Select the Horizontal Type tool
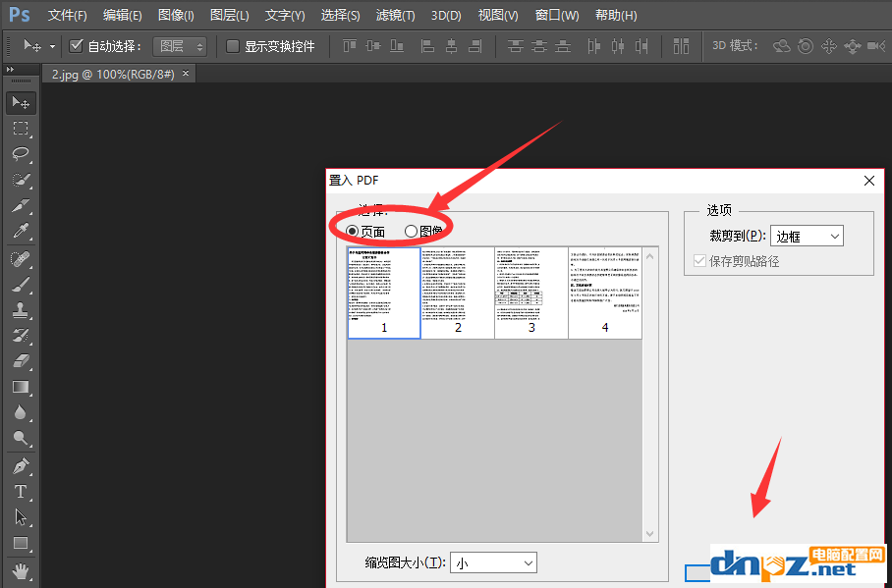 click(21, 492)
